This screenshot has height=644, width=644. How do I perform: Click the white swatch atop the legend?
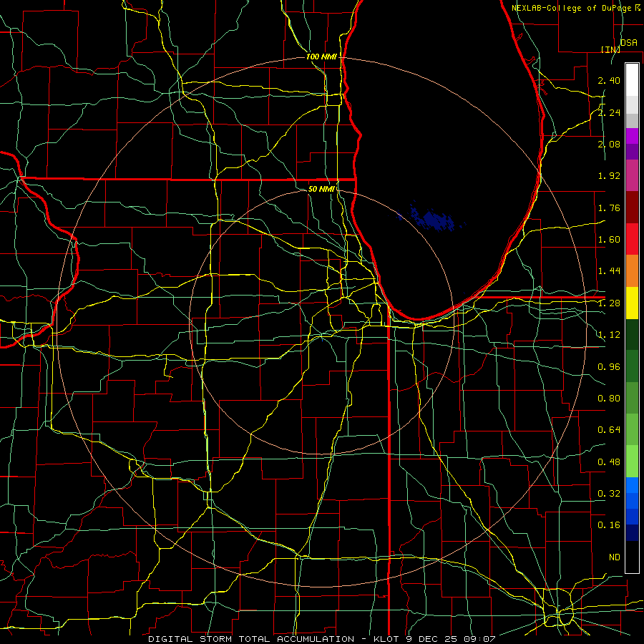(x=632, y=80)
